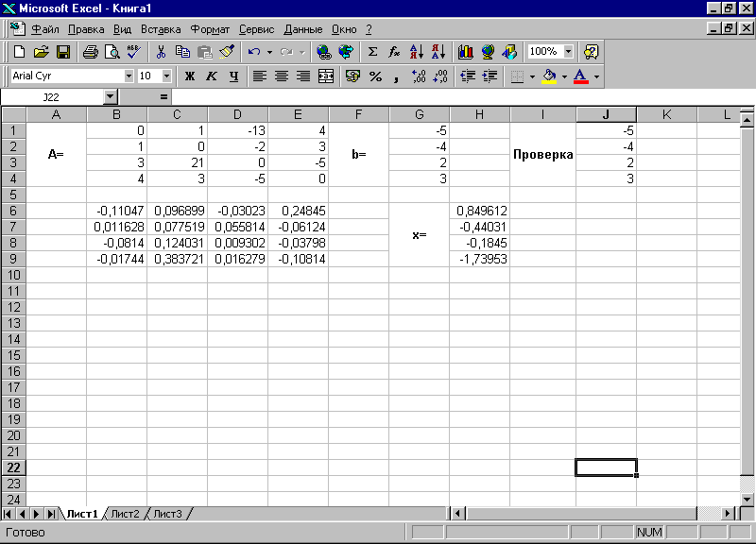The width and height of the screenshot is (756, 544).
Task: Open the font color dropdown arrow
Action: tap(596, 76)
